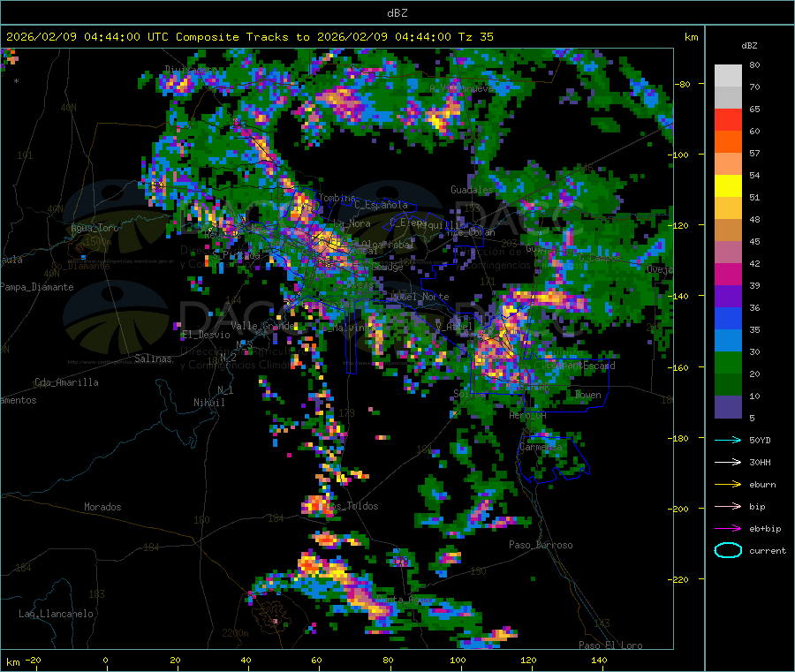The height and width of the screenshot is (672, 795).
Task: Click the A_Villanueva map label
Action: click(461, 88)
